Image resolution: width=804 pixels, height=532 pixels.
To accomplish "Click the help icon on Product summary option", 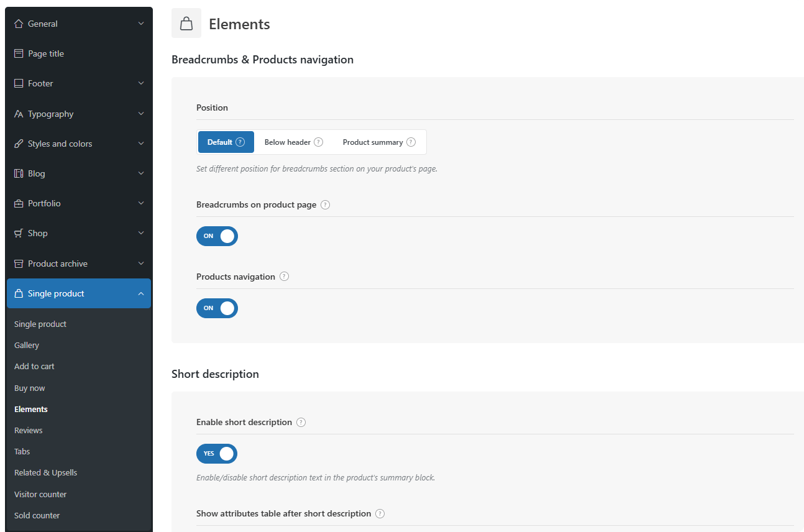I will click(411, 142).
